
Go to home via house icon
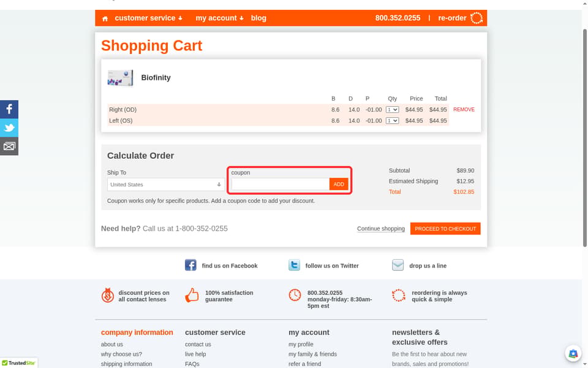tap(105, 18)
